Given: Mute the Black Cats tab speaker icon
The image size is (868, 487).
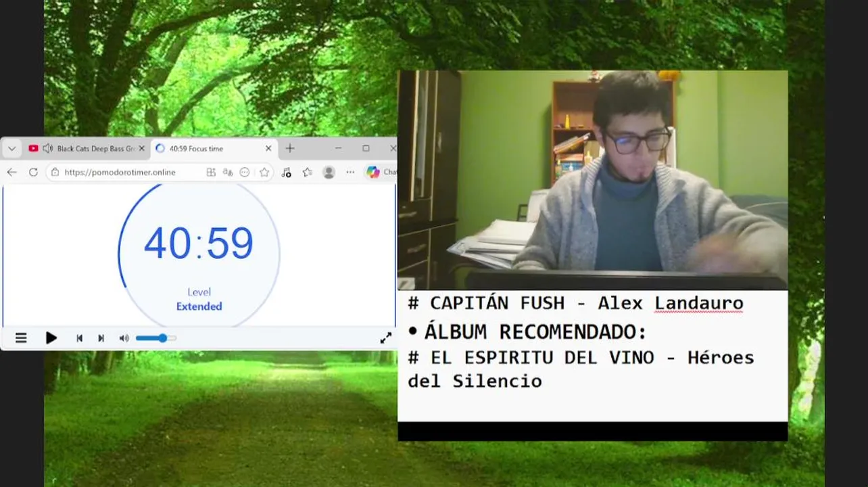Looking at the screenshot, I should [x=47, y=148].
